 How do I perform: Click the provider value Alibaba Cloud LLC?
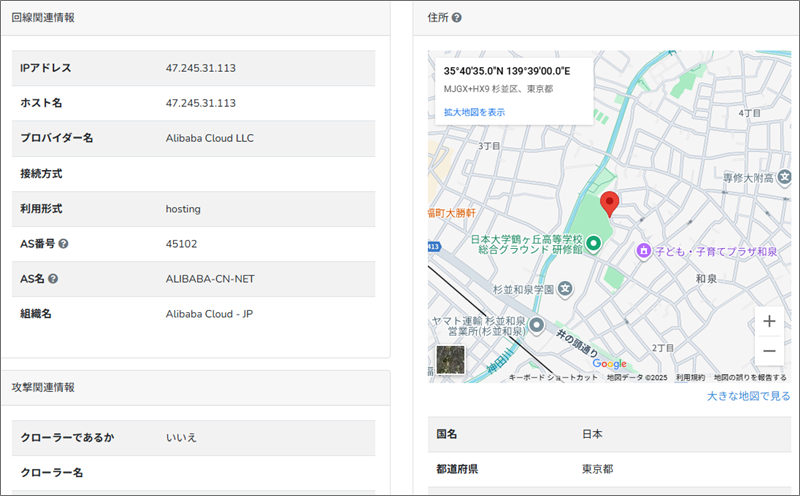[210, 138]
